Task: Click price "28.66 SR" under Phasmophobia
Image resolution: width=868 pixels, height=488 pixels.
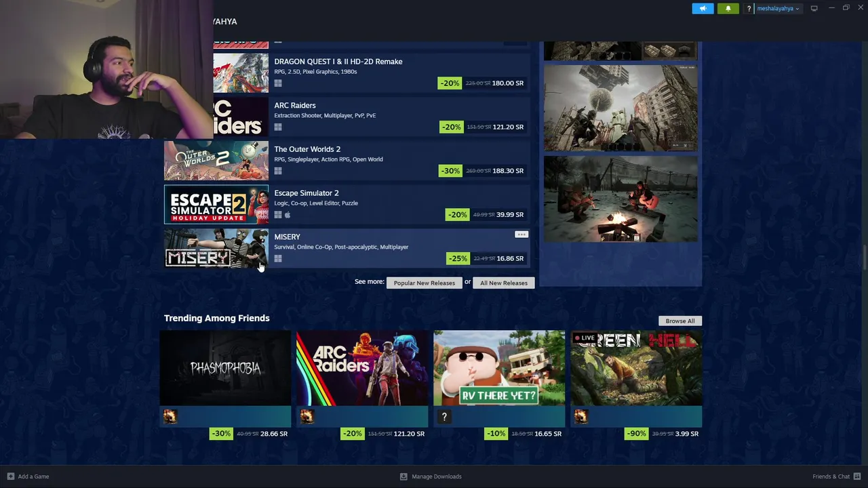Action: [274, 434]
